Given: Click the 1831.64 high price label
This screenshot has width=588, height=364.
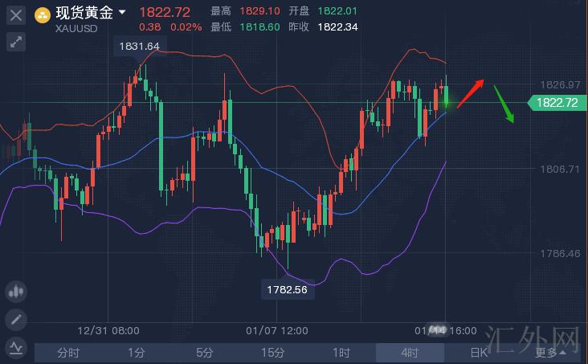Looking at the screenshot, I should (139, 47).
